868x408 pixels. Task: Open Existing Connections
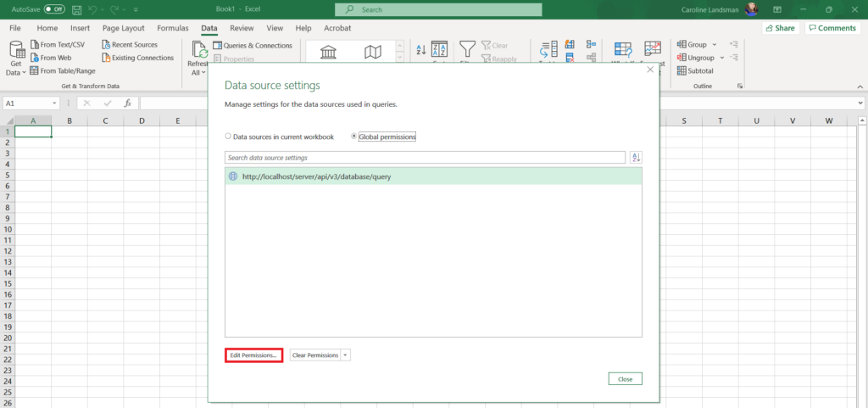click(106, 58)
